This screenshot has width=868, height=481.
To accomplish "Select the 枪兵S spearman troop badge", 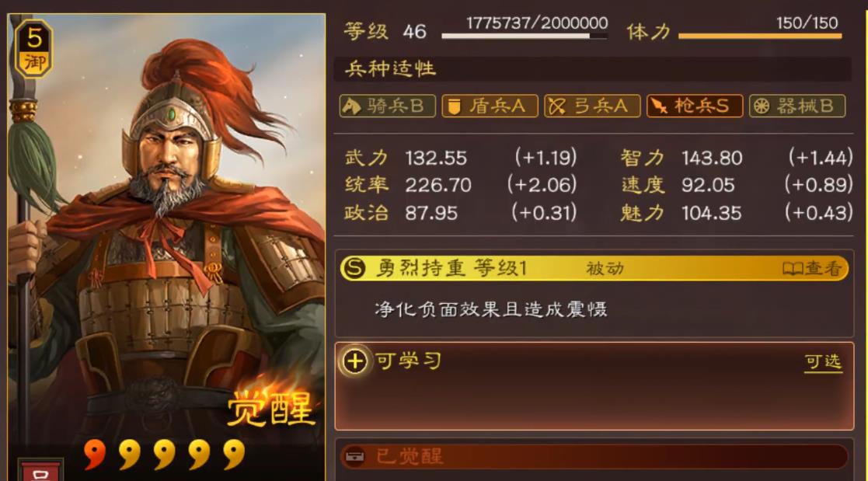I will point(694,106).
